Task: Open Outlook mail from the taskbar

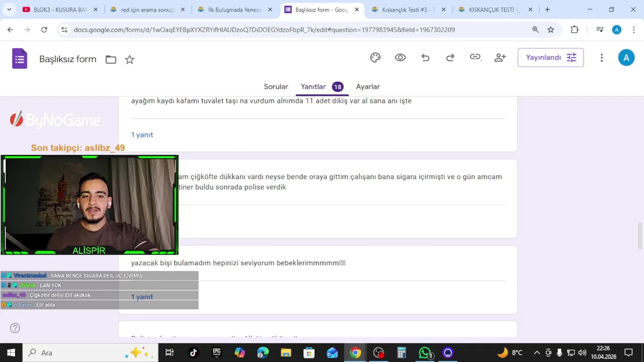Action: click(332, 352)
